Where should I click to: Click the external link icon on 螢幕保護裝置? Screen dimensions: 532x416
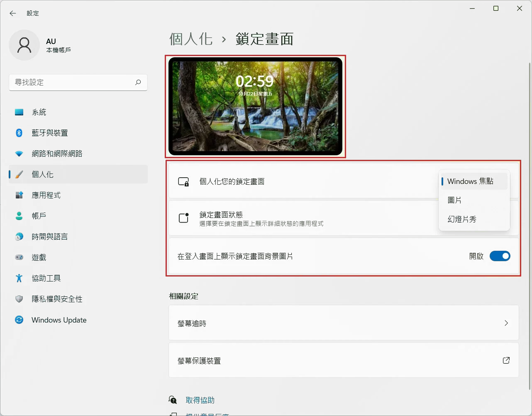pos(506,360)
